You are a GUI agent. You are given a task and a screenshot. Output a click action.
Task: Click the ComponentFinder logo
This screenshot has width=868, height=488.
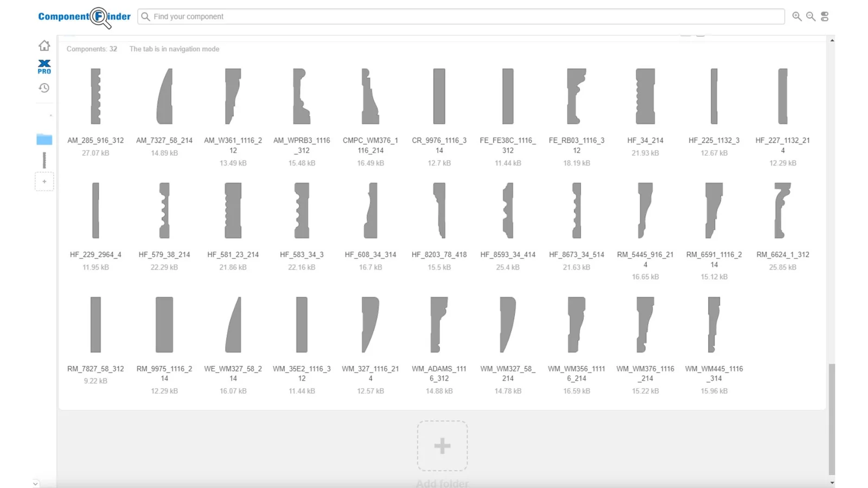tap(84, 17)
